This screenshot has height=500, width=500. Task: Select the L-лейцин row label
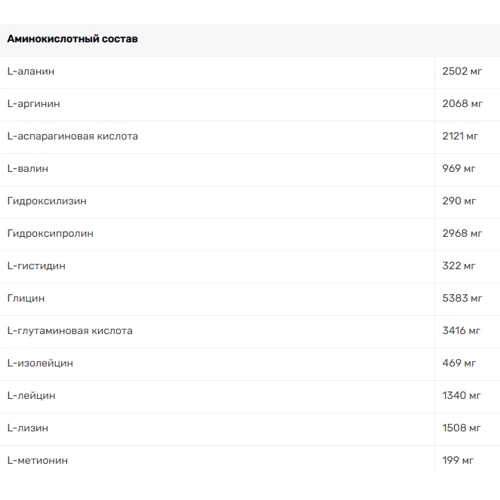31,396
